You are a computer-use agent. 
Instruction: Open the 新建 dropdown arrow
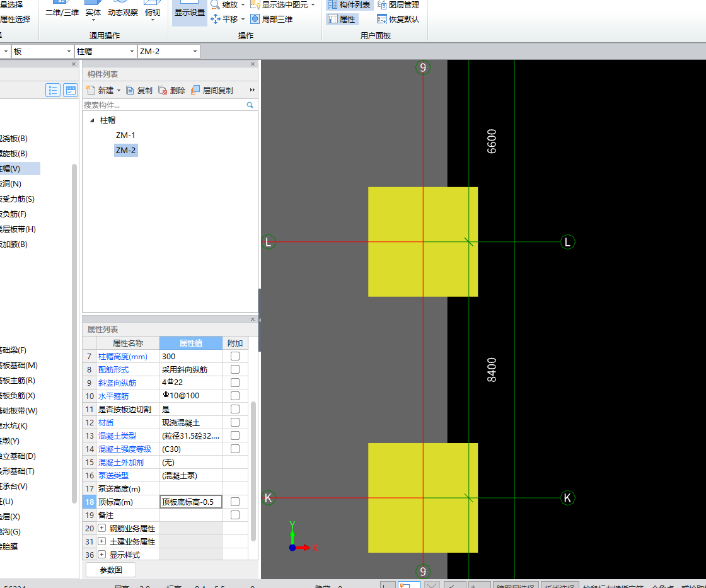click(119, 91)
